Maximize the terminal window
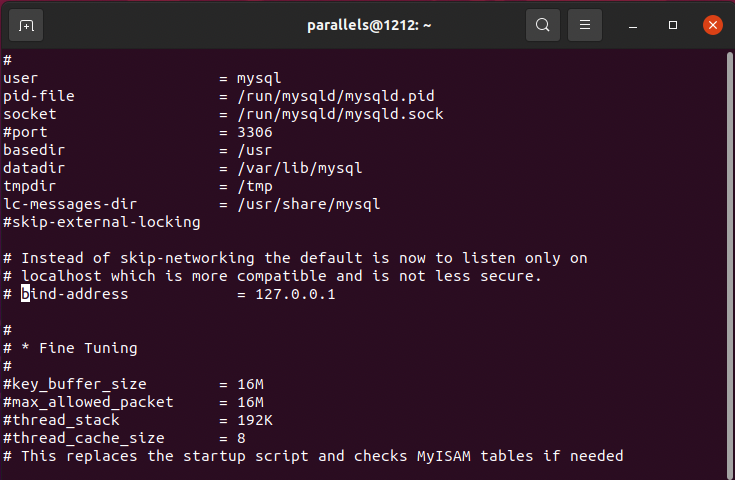Image resolution: width=735 pixels, height=480 pixels. click(673, 25)
